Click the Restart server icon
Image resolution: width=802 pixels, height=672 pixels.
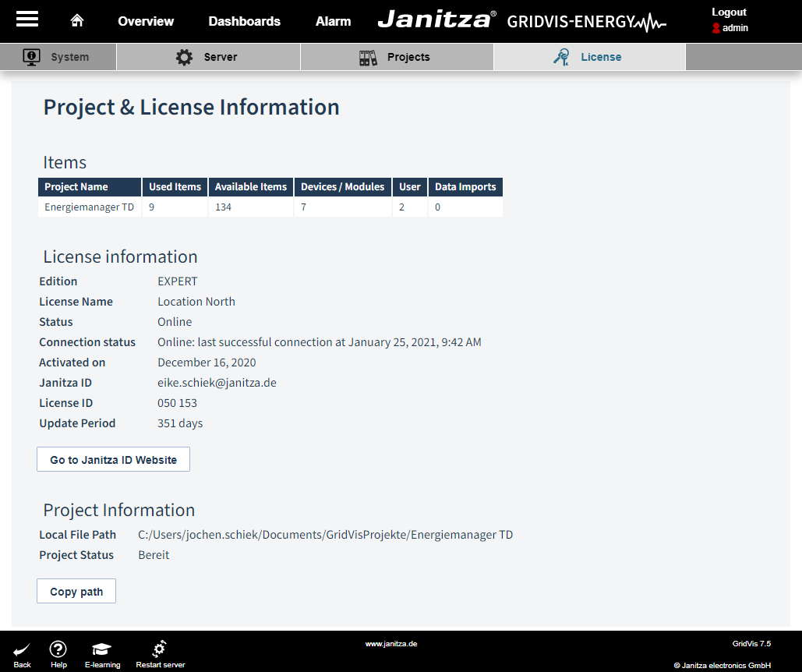point(160,650)
